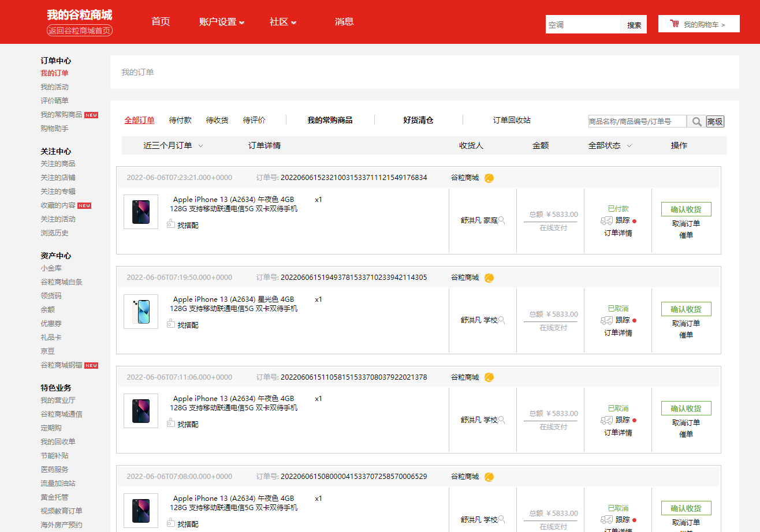Open the 近三个月订单 time range dropdown
Viewport: 760px width, 532px height.
[173, 145]
